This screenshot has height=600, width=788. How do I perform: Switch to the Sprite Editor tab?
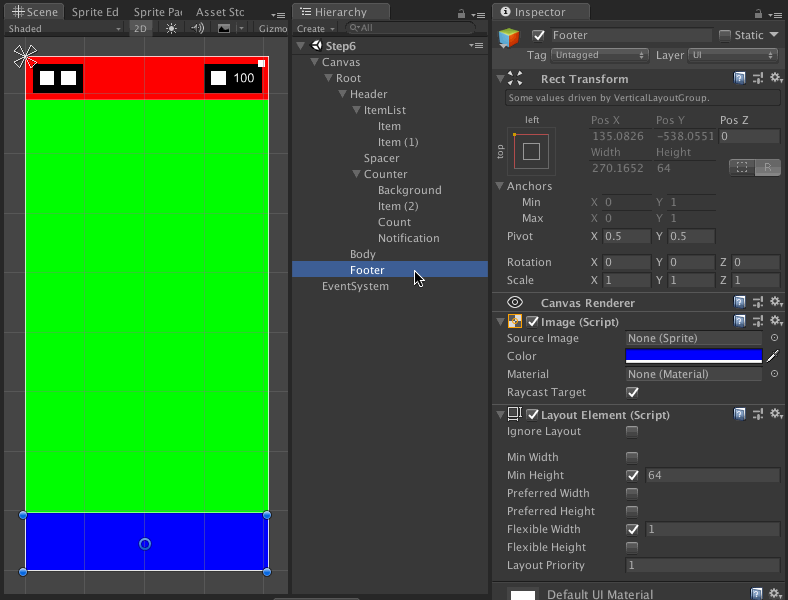[x=95, y=12]
